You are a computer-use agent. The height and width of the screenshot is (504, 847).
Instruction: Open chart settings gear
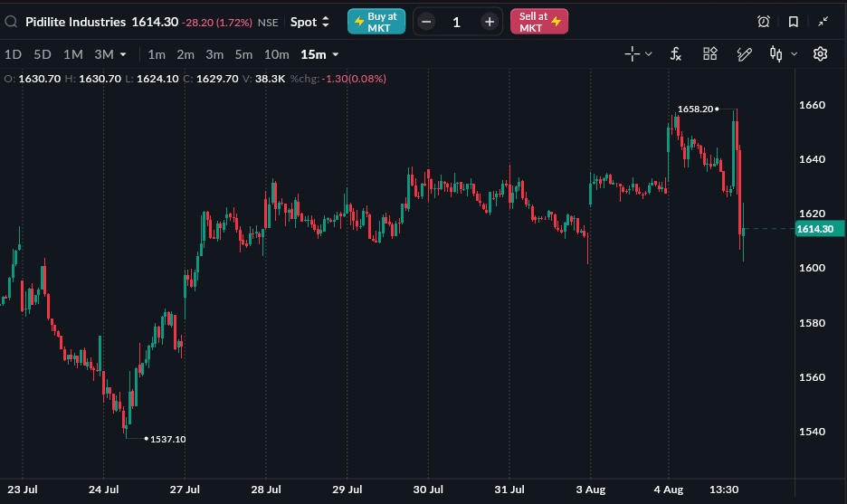pyautogui.click(x=820, y=54)
